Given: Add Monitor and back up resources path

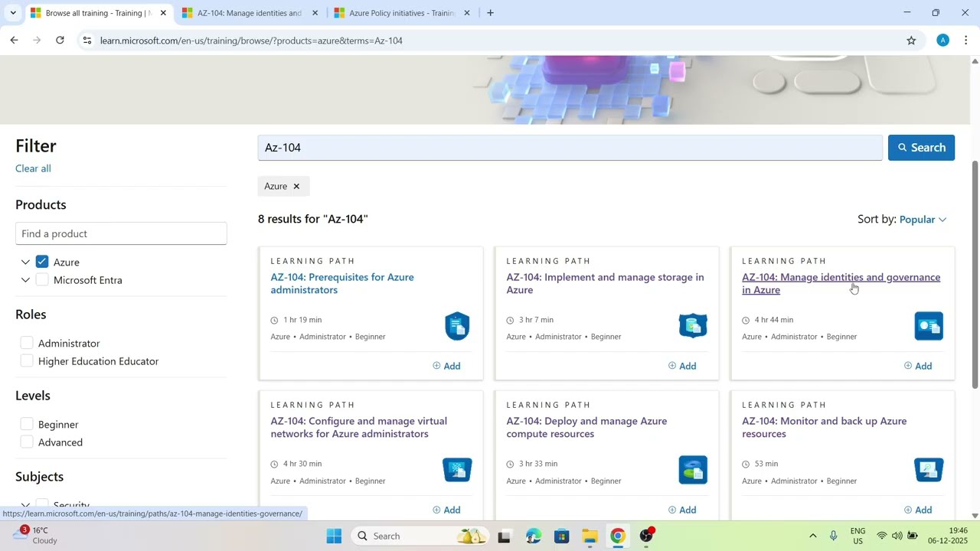Looking at the screenshot, I should (x=918, y=510).
